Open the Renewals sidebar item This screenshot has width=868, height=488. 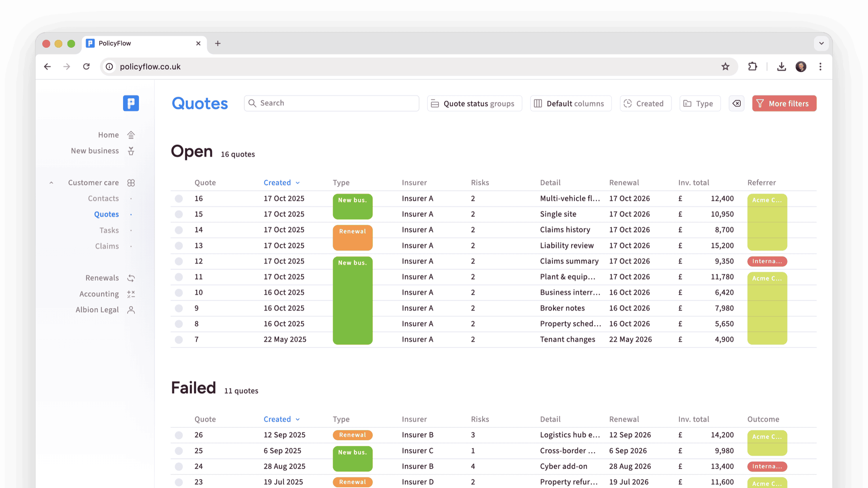[102, 278]
